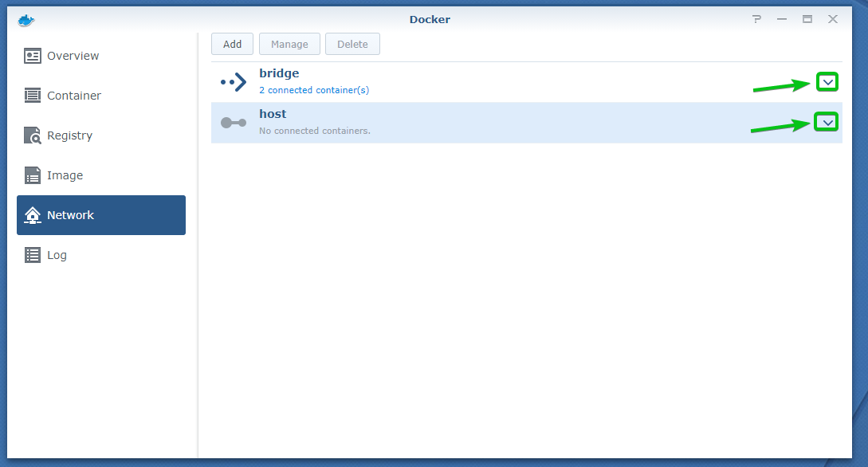Maximize the Docker window
The height and width of the screenshot is (467, 868).
coord(807,19)
